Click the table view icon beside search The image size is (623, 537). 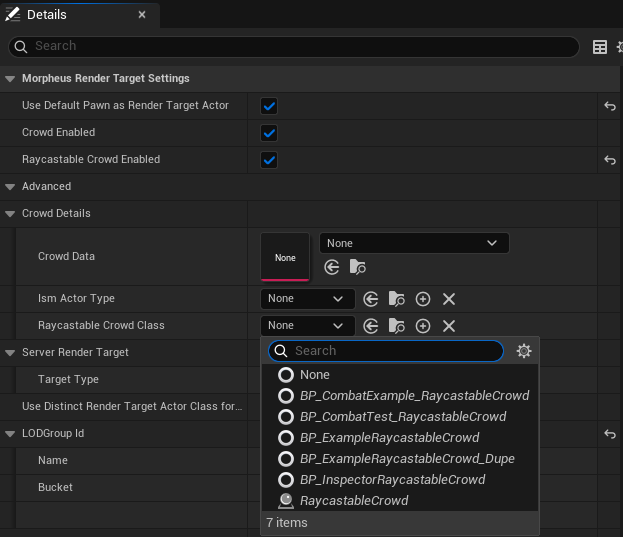point(600,47)
